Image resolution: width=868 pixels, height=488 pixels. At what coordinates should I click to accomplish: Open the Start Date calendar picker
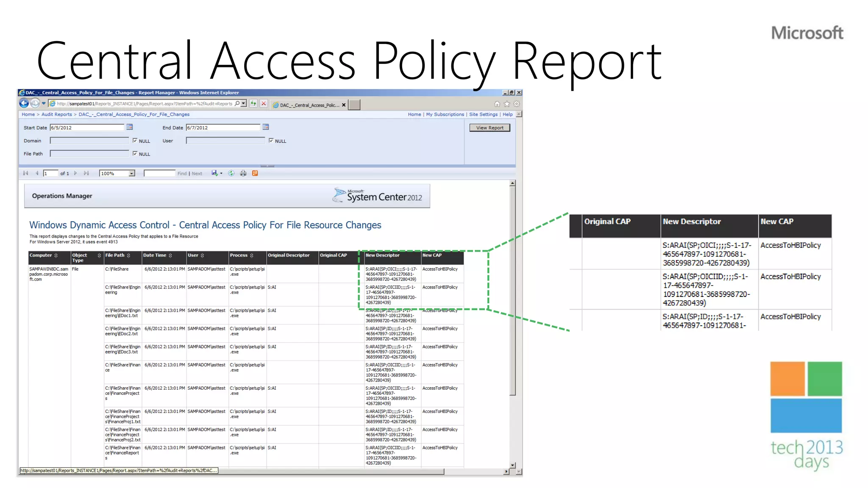pos(130,127)
